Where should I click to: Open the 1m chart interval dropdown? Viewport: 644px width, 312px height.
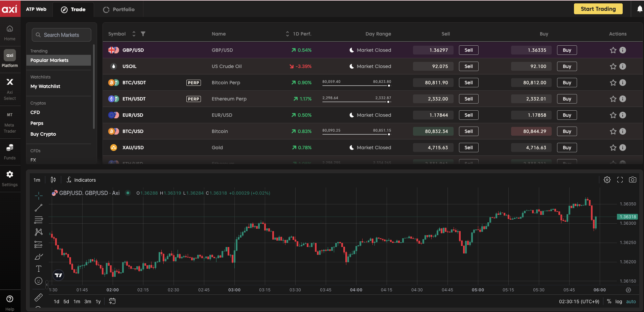(x=37, y=180)
